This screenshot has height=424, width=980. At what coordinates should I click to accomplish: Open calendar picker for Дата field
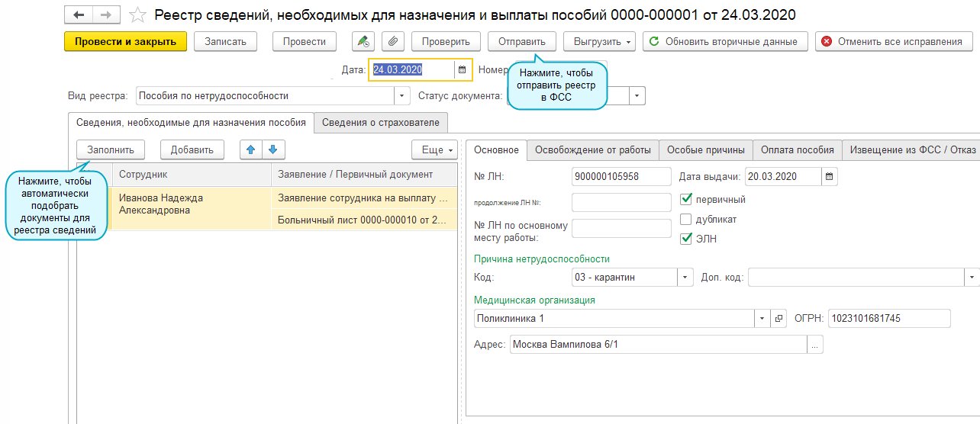tap(462, 70)
